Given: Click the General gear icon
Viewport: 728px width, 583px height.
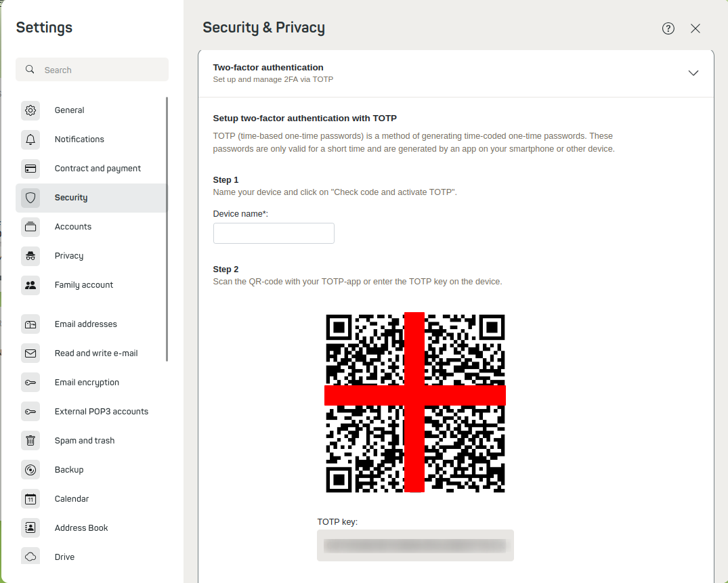Looking at the screenshot, I should [x=30, y=110].
